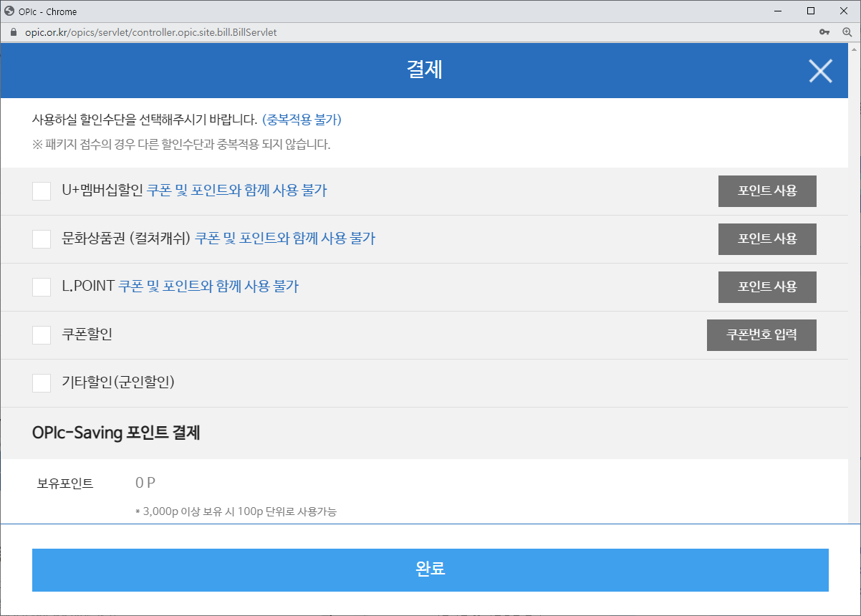Screen dimensions: 861x616
Task: Click the U+멤버십할인 label text
Action: (103, 191)
